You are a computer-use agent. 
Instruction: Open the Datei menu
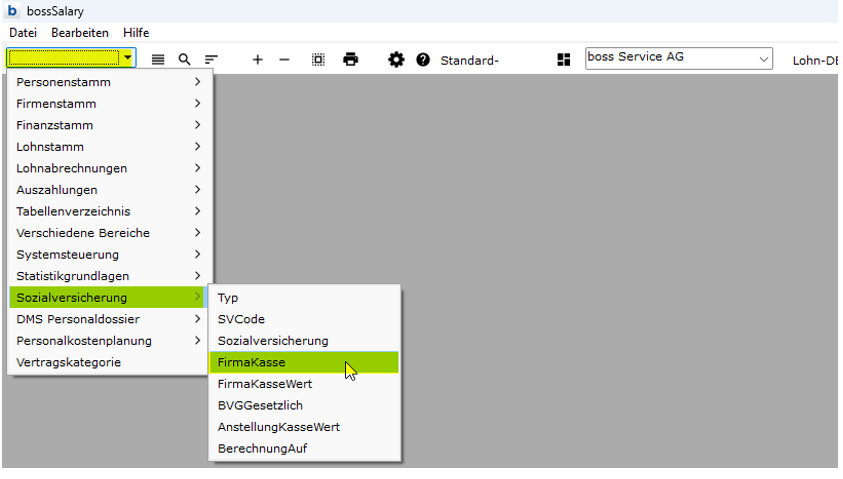[23, 33]
